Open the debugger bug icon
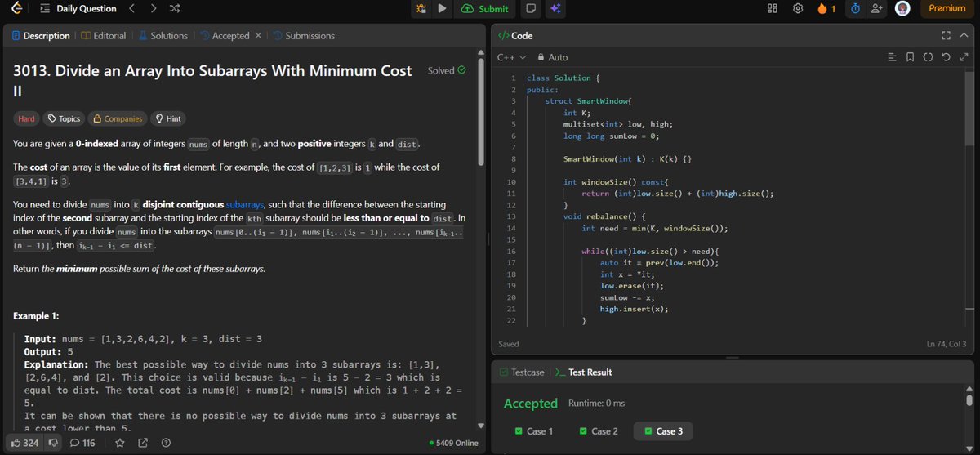This screenshot has width=980, height=455. click(x=421, y=9)
